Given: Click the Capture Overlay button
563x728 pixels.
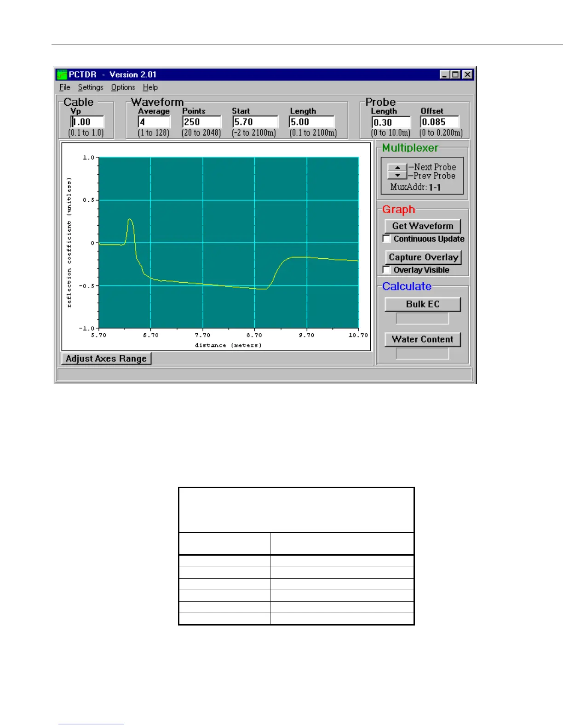Looking at the screenshot, I should click(x=423, y=257).
